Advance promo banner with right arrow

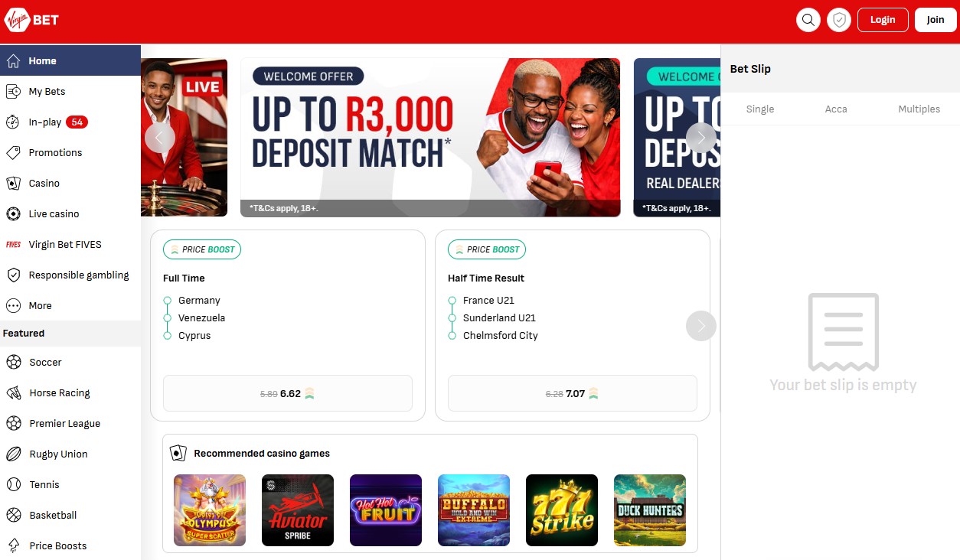(701, 138)
